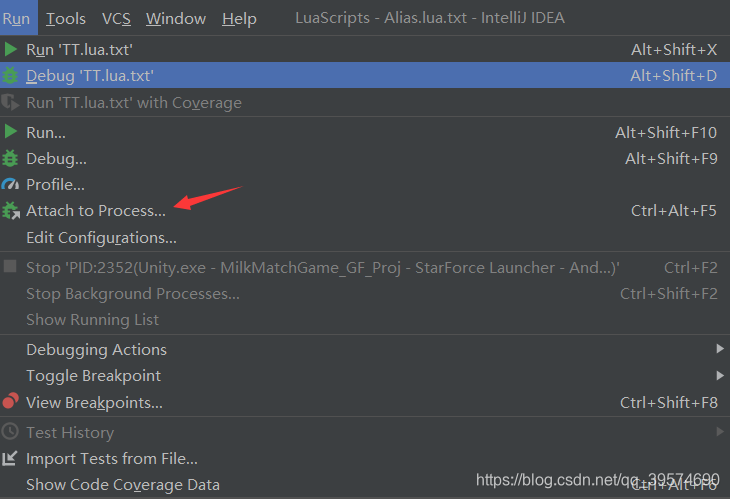Select the Profile... entry

coord(365,185)
